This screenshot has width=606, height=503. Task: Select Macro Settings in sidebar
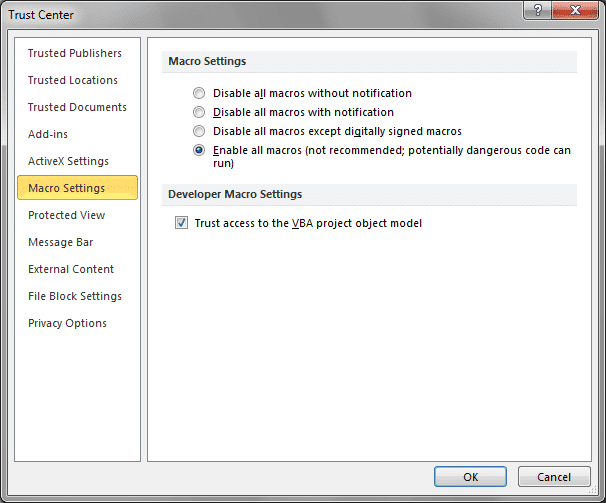tap(77, 188)
